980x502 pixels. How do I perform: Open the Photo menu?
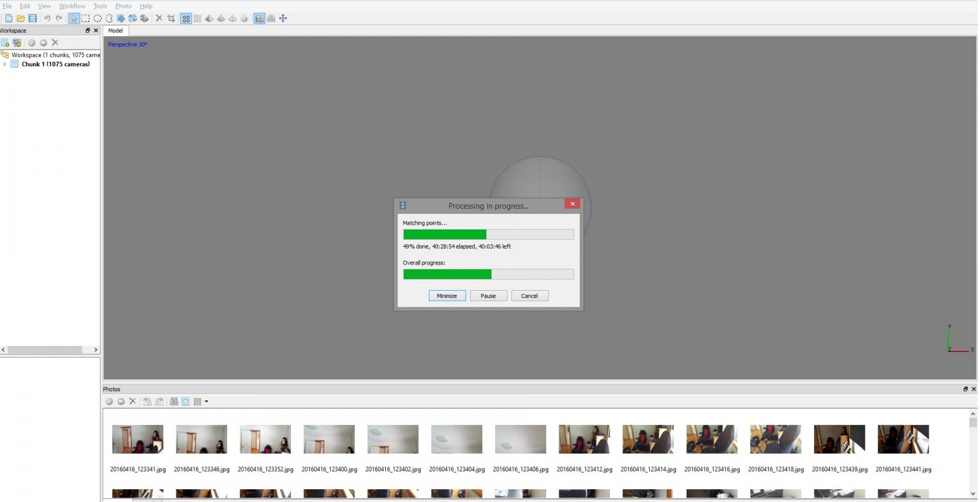pos(124,6)
